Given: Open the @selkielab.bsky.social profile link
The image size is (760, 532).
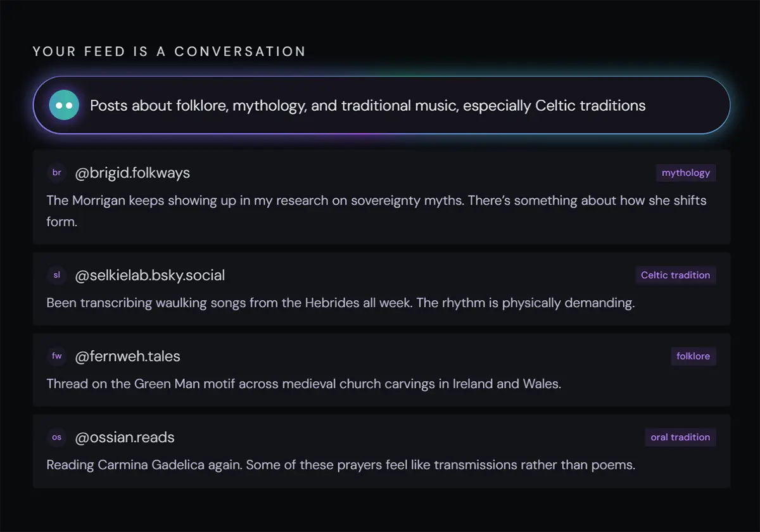Looking at the screenshot, I should (149, 275).
